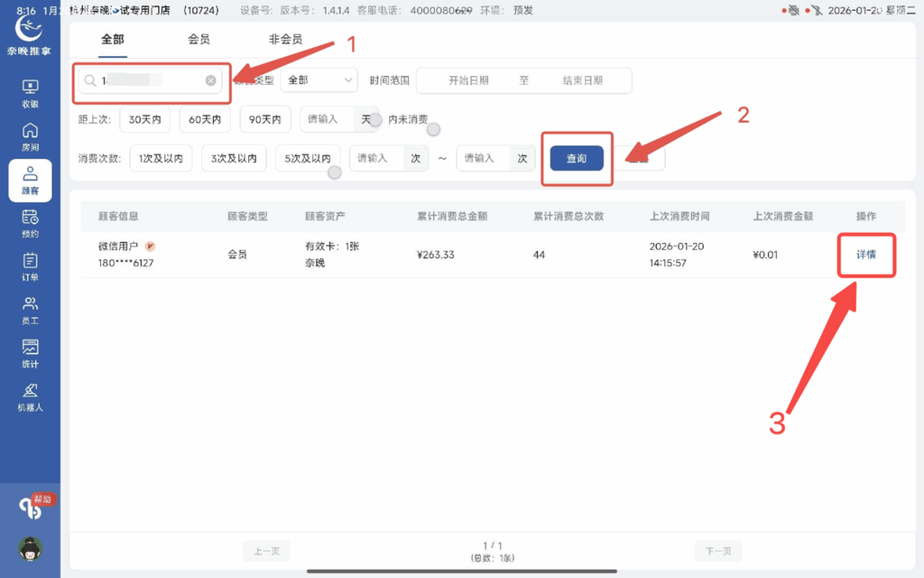This screenshot has height=578, width=924.
Task: Switch to the 非会员 tab
Action: [x=288, y=40]
